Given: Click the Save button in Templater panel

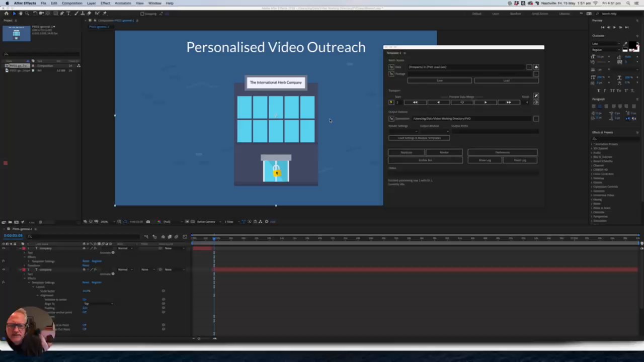Looking at the screenshot, I should pos(439,80).
